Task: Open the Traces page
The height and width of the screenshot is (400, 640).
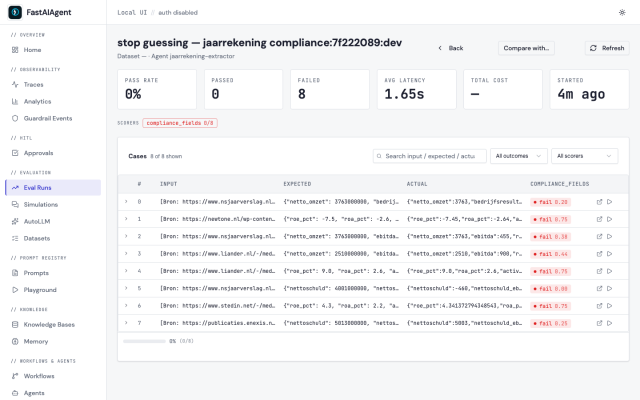Action: (33, 84)
